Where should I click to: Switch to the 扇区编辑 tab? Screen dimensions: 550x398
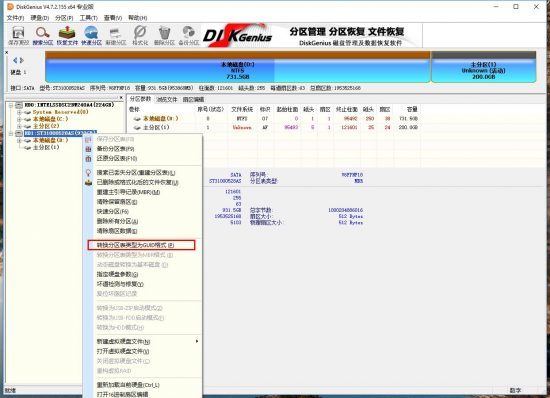coord(193,100)
